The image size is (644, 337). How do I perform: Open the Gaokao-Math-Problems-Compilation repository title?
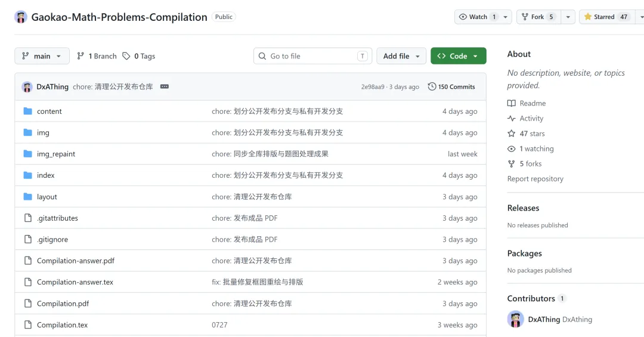119,17
